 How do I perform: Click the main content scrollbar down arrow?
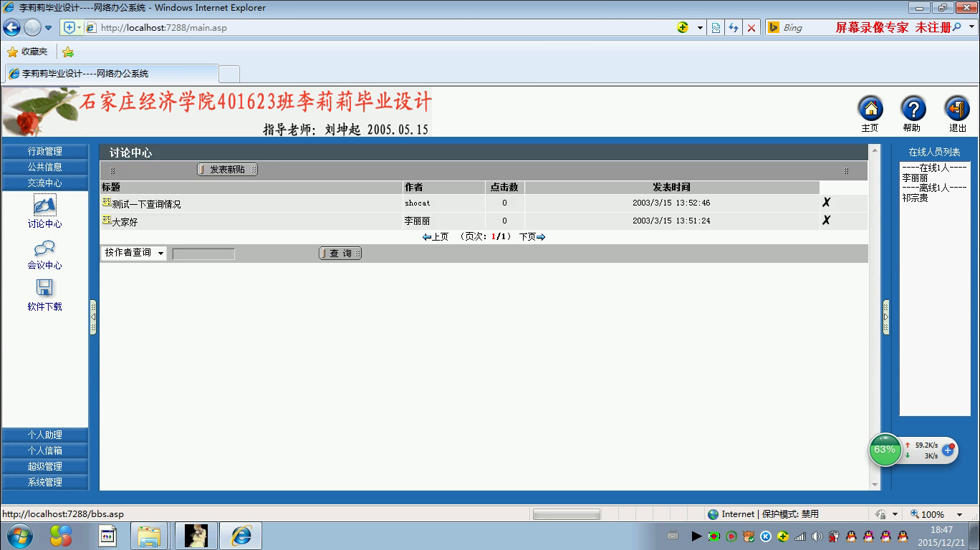(x=875, y=485)
